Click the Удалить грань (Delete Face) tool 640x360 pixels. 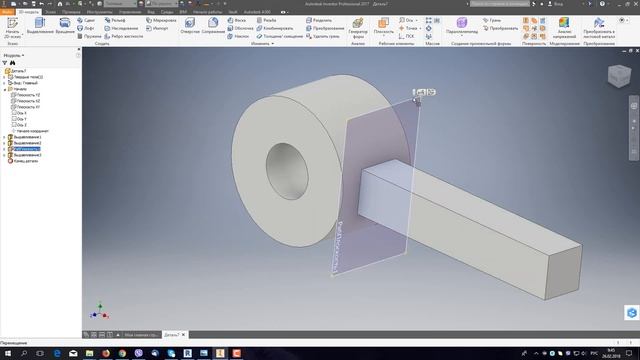click(x=322, y=36)
